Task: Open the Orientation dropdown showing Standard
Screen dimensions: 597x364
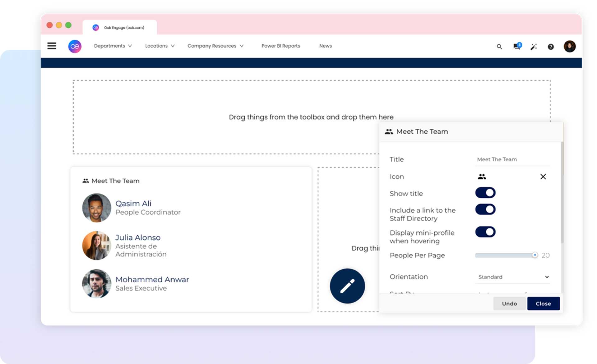Action: [512, 277]
